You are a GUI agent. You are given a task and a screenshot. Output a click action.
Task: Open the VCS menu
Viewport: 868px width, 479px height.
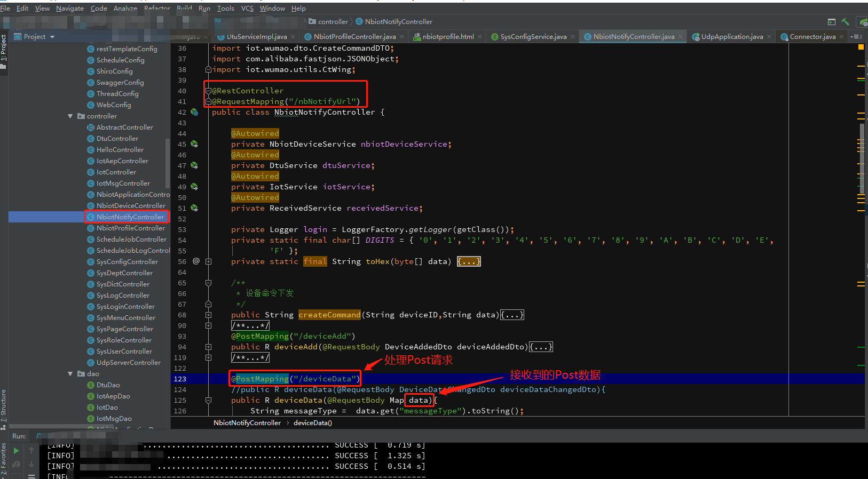pyautogui.click(x=247, y=8)
